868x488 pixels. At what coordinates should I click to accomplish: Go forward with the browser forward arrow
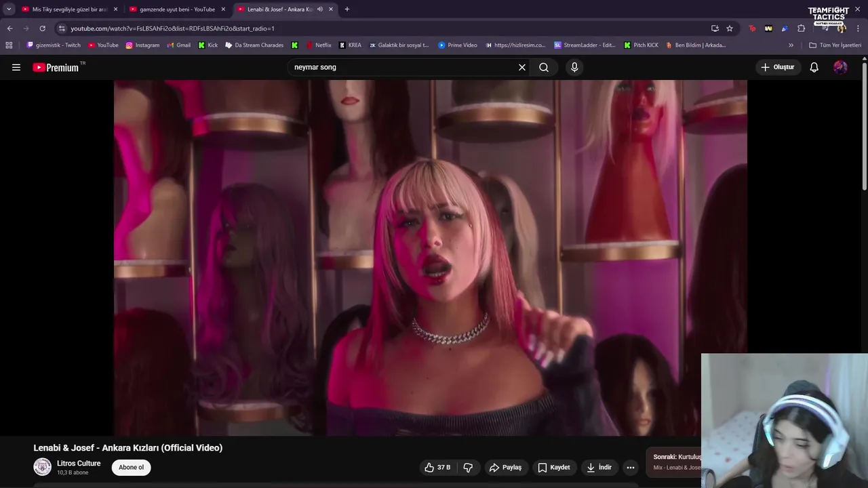click(26, 28)
